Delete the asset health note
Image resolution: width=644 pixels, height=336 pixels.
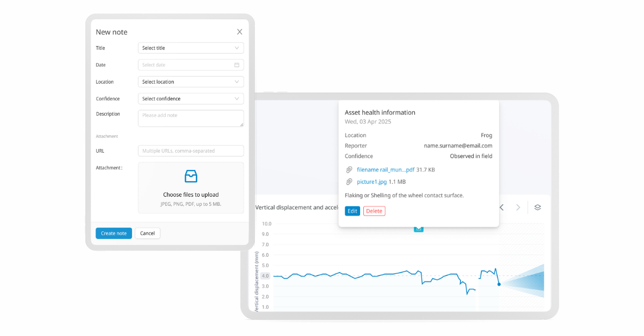[374, 211]
